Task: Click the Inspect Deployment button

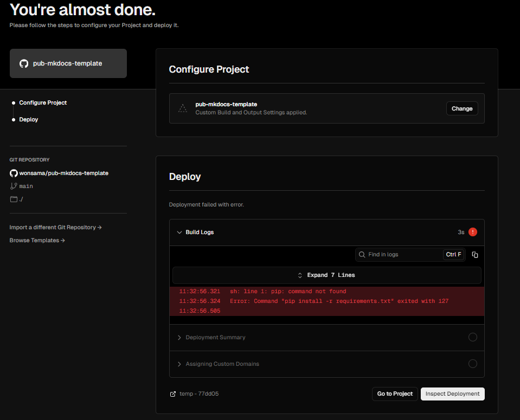Action: 452,394
